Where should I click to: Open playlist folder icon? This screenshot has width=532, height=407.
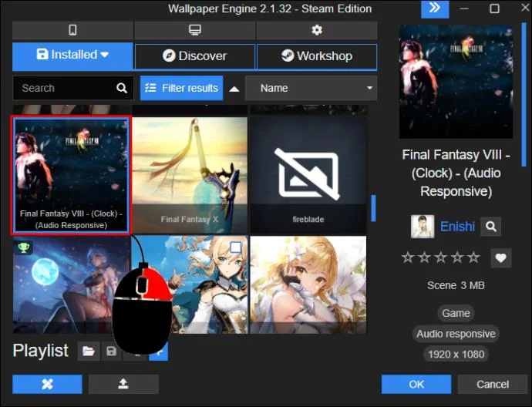click(89, 351)
